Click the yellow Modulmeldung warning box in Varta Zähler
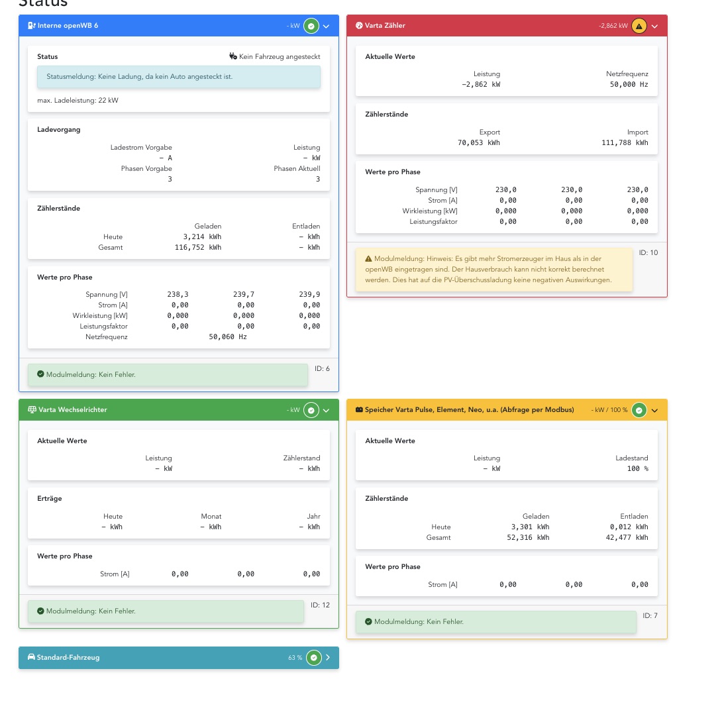 (494, 270)
